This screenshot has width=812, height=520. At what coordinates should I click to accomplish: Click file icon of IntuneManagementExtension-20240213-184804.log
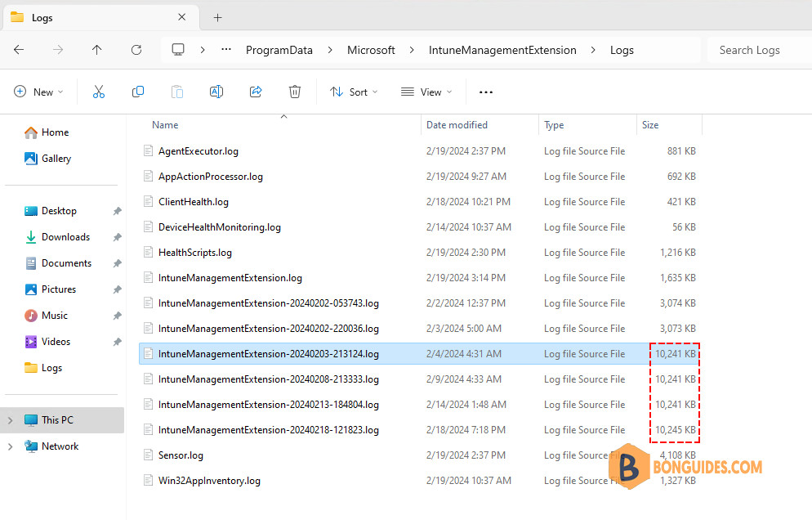149,405
